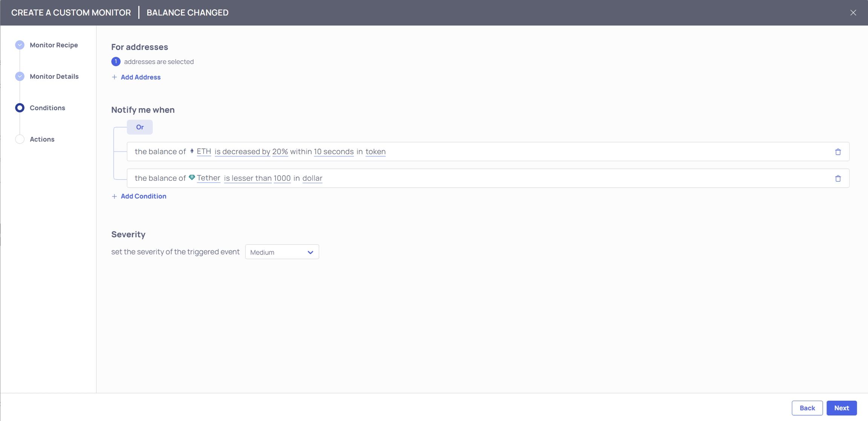Open the Actions step label

[x=42, y=139]
